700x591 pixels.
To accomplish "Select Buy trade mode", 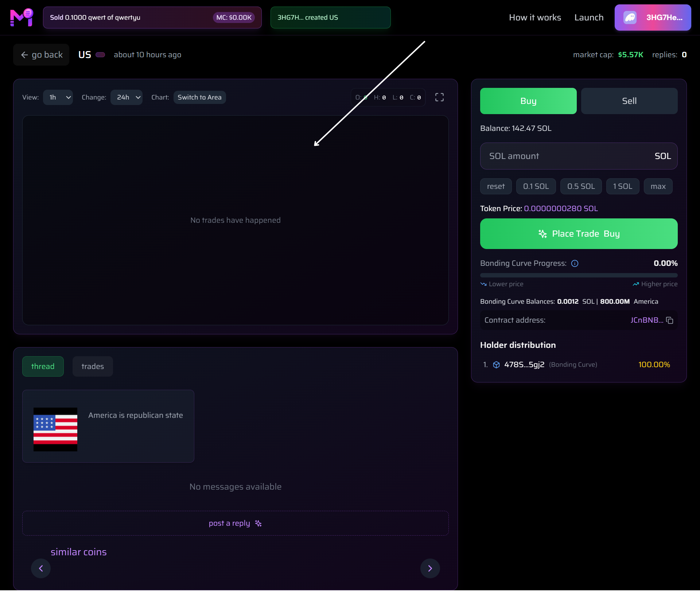I will click(x=528, y=101).
